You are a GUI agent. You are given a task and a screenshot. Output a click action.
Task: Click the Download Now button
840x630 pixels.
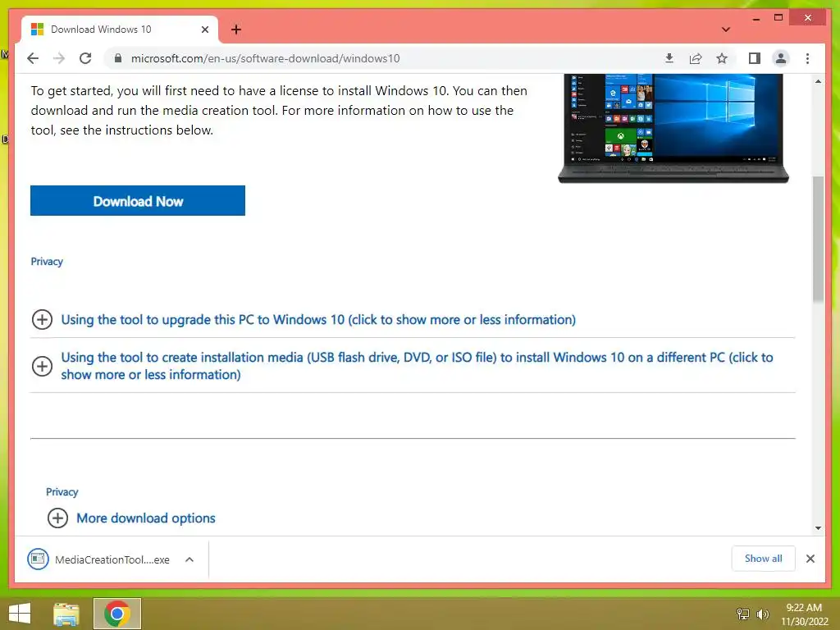(x=138, y=201)
